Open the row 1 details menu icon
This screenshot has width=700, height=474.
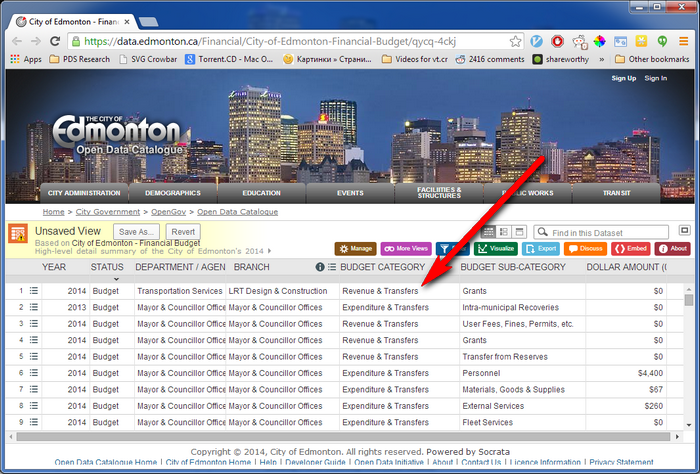[x=33, y=291]
